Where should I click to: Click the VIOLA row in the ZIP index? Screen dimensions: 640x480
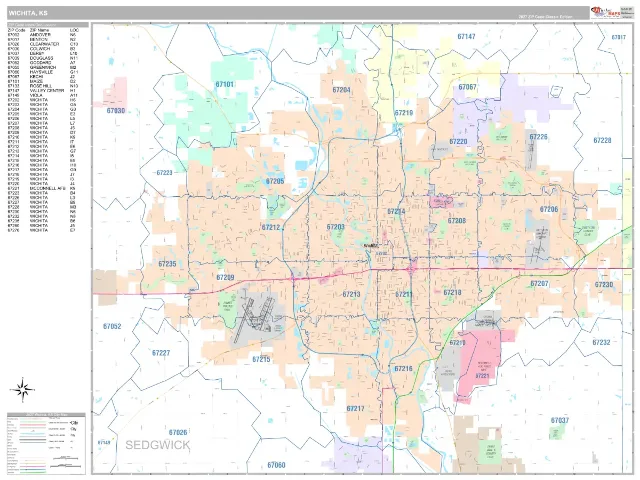coord(43,96)
